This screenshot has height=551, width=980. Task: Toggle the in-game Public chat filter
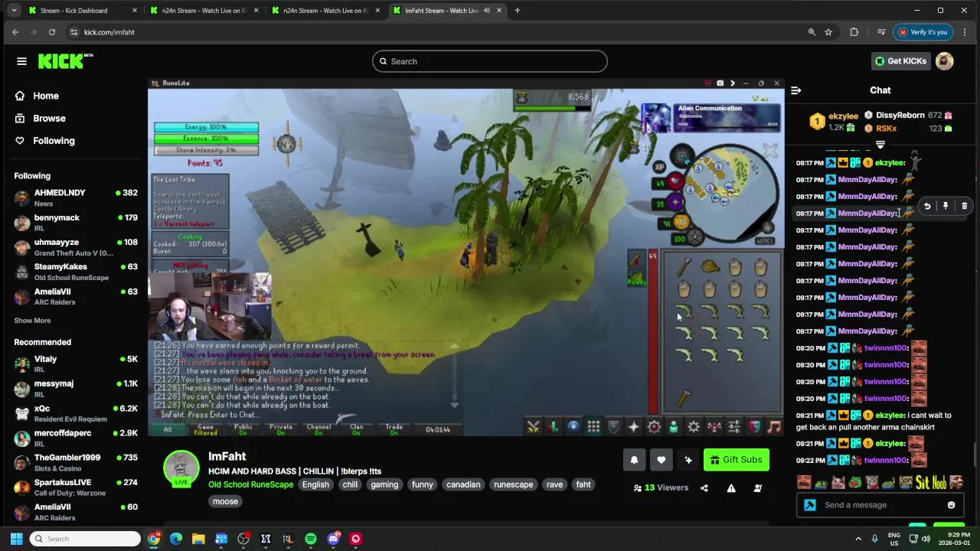243,429
